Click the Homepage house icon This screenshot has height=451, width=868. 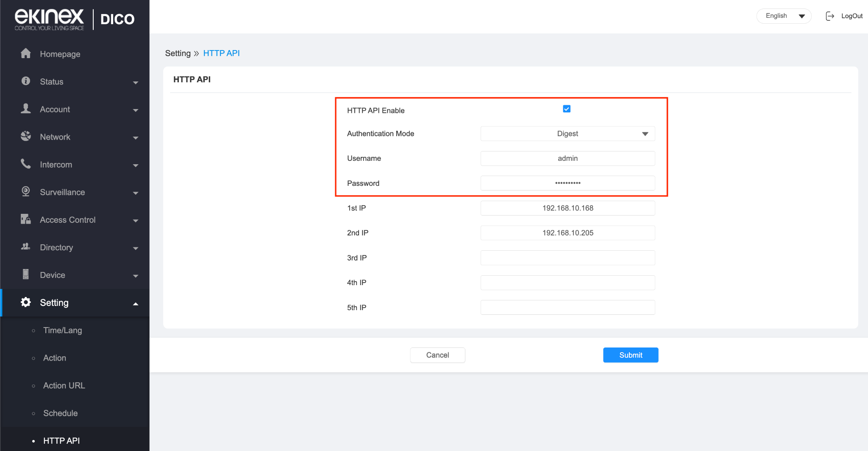[26, 53]
